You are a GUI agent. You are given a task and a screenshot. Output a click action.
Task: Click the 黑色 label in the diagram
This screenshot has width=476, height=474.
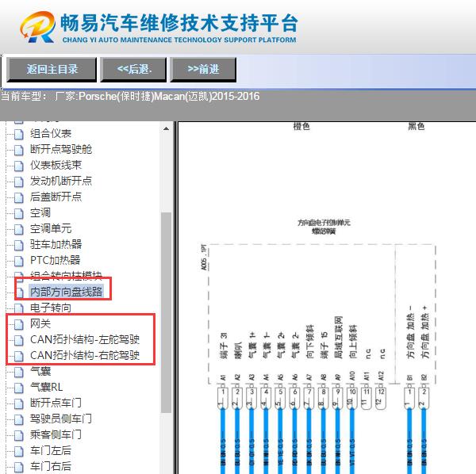pyautogui.click(x=416, y=126)
